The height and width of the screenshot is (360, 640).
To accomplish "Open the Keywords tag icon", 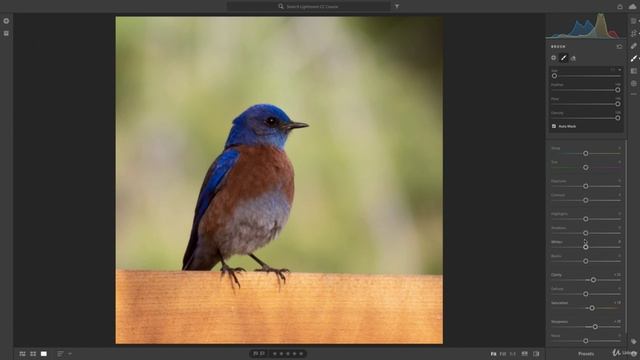I will (633, 342).
